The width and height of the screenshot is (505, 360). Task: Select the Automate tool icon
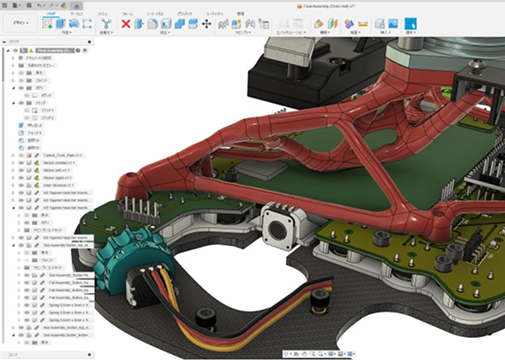coord(106,23)
